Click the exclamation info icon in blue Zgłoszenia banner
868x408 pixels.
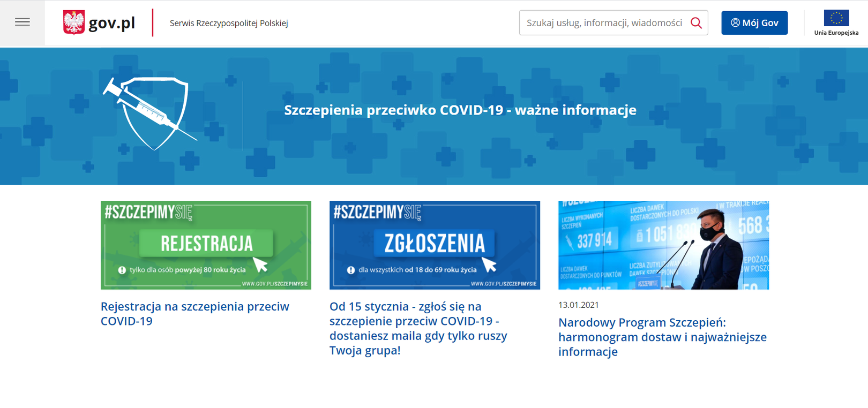pyautogui.click(x=351, y=270)
